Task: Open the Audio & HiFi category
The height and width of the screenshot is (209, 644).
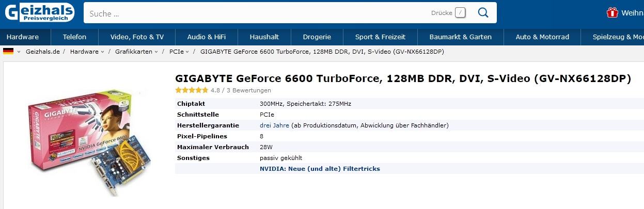Action: coord(208,37)
